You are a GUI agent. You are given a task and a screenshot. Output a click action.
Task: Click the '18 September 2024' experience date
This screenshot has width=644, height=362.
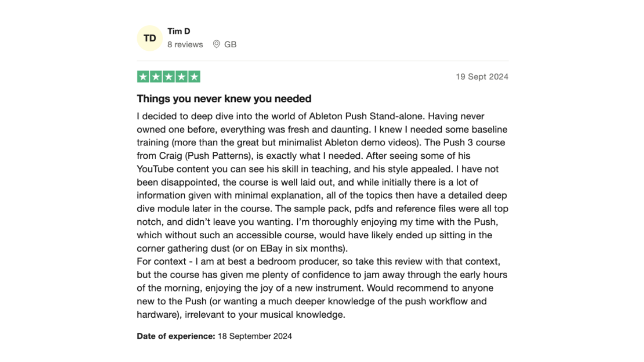pyautogui.click(x=255, y=336)
